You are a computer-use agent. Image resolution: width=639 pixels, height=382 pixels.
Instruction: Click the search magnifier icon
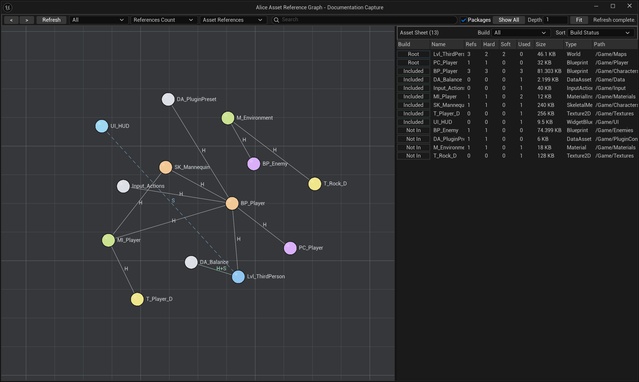[x=276, y=20]
